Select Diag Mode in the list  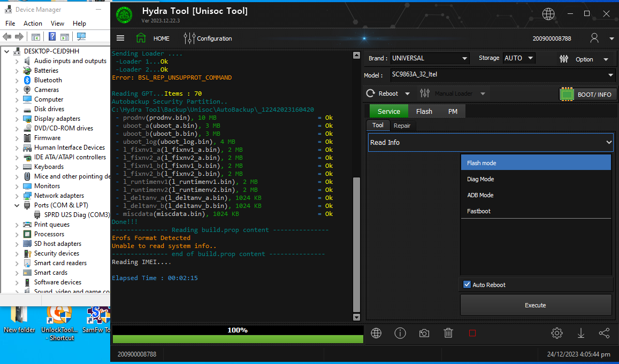(x=536, y=179)
